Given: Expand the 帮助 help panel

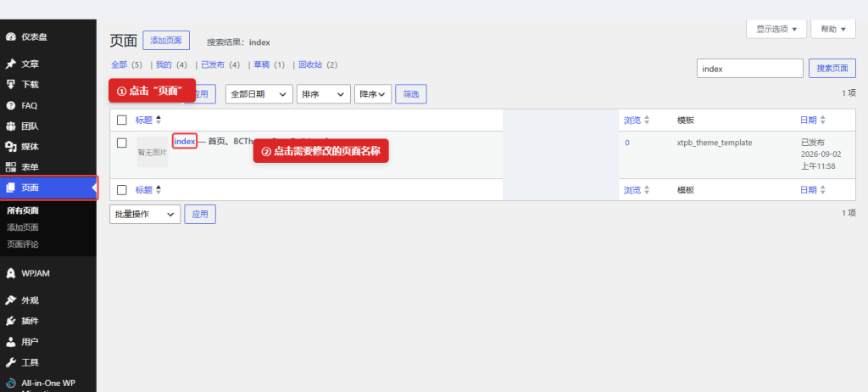Looking at the screenshot, I should 833,29.
